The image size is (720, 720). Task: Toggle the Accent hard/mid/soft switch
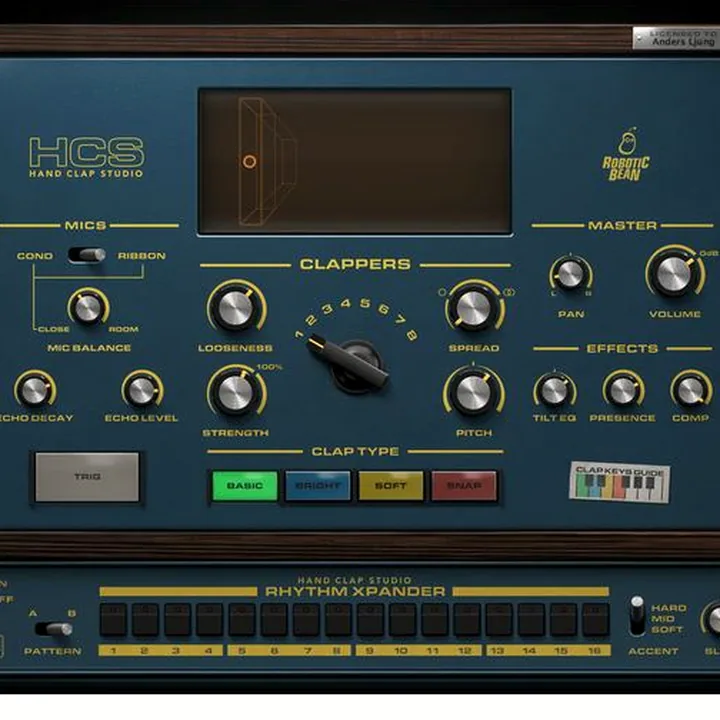pyautogui.click(x=637, y=616)
